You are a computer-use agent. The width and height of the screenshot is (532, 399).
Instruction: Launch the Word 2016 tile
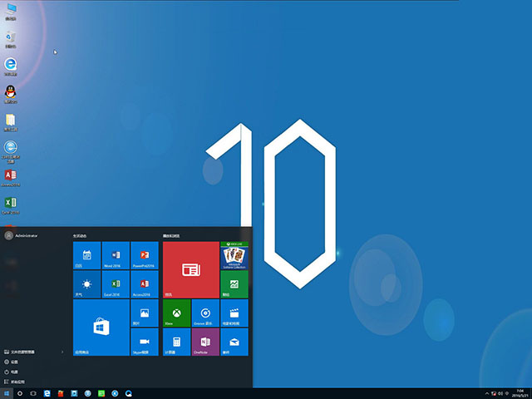[116, 255]
